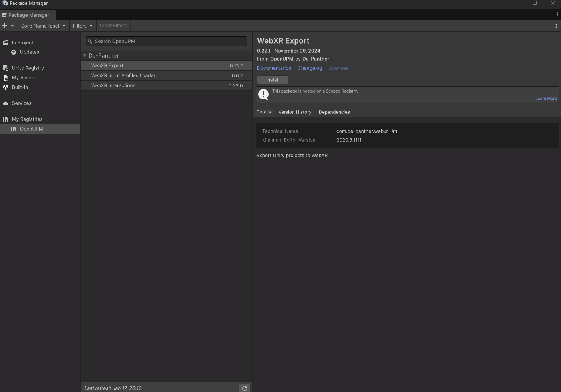Open the Filters dropdown
Screen dimensions: 561x392
82,26
